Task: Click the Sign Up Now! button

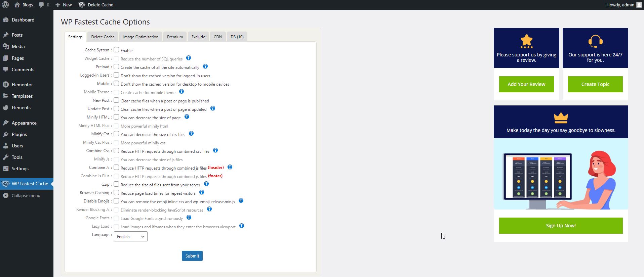Action: 561,226
